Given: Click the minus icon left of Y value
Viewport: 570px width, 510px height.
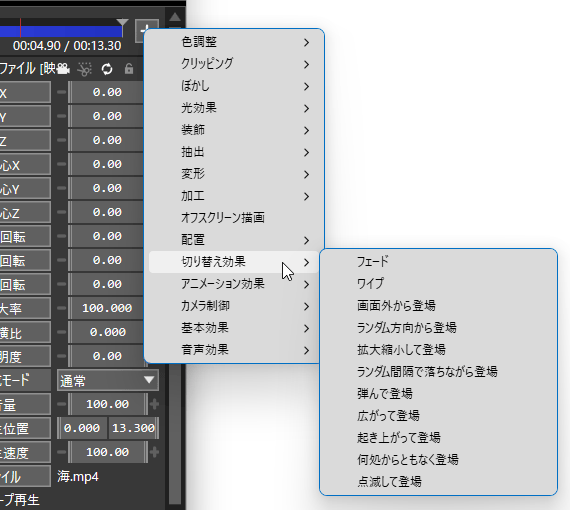Looking at the screenshot, I should click(x=61, y=116).
